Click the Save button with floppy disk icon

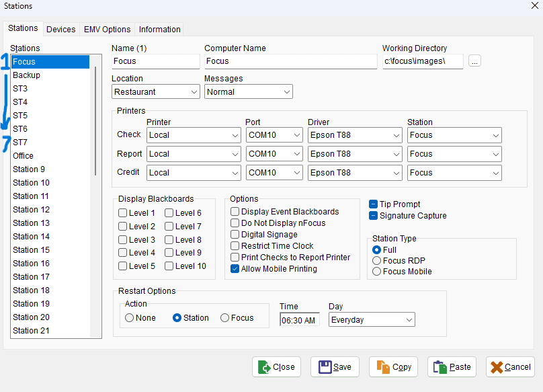pos(334,367)
